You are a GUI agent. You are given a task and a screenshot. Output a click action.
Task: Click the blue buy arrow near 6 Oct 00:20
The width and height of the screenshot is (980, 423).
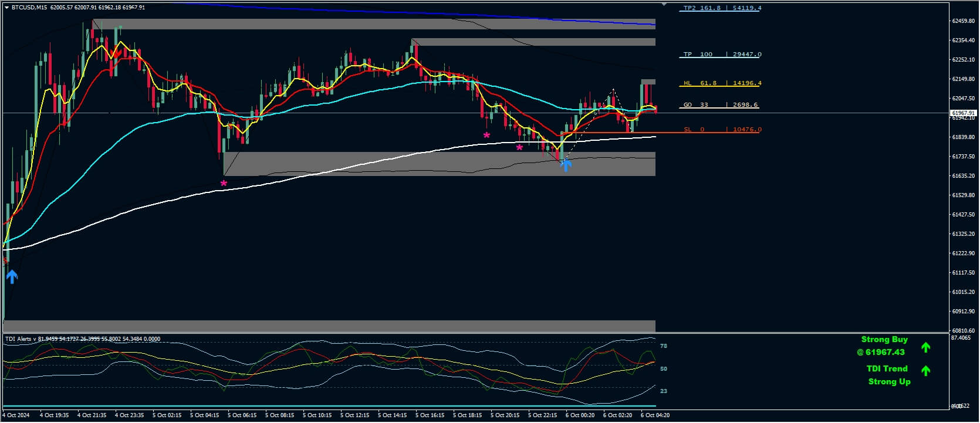tap(566, 165)
